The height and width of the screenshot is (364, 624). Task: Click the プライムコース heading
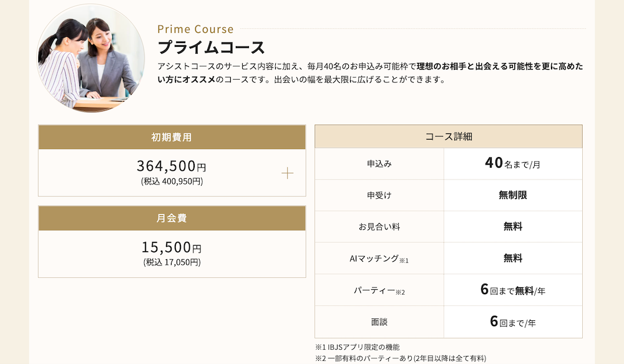212,47
